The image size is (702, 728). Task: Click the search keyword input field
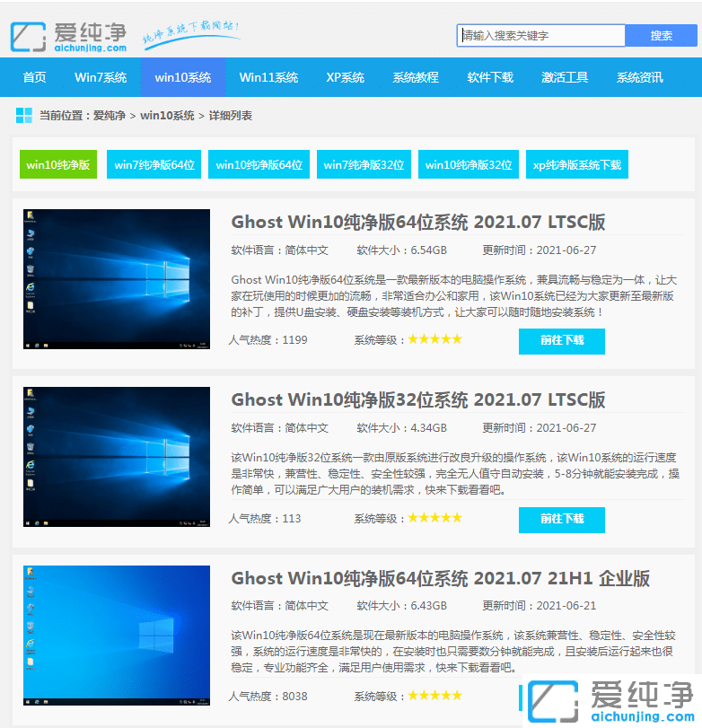(540, 36)
